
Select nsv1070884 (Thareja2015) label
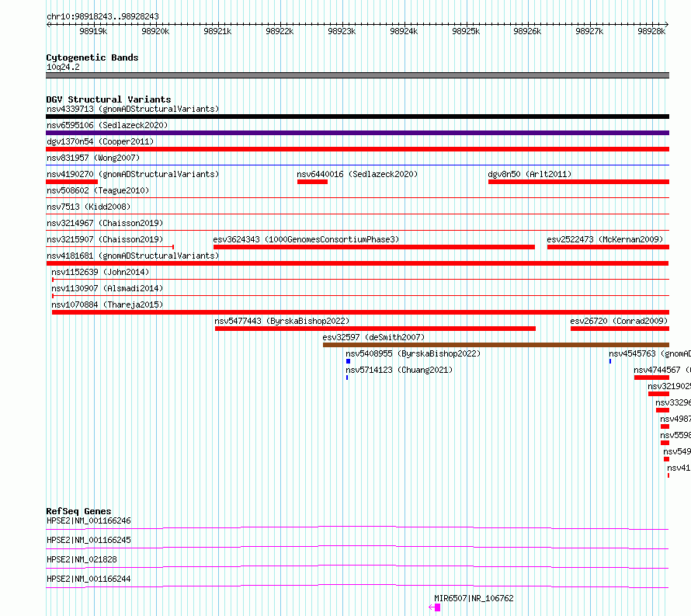click(107, 305)
